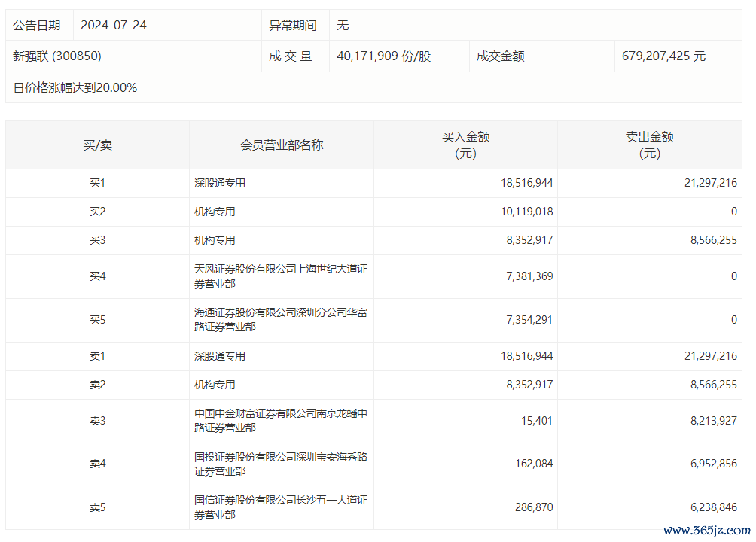Click the 成交金额 field label
The image size is (756, 542).
(x=500, y=56)
